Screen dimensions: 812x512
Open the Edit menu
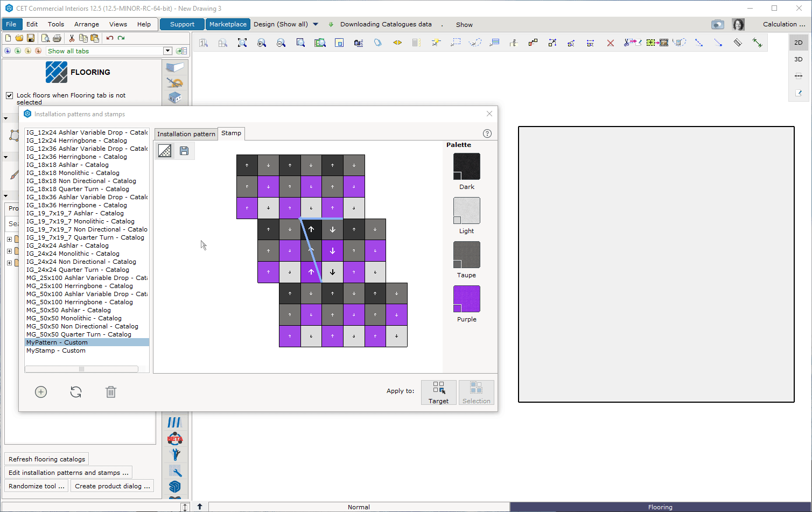click(32, 24)
